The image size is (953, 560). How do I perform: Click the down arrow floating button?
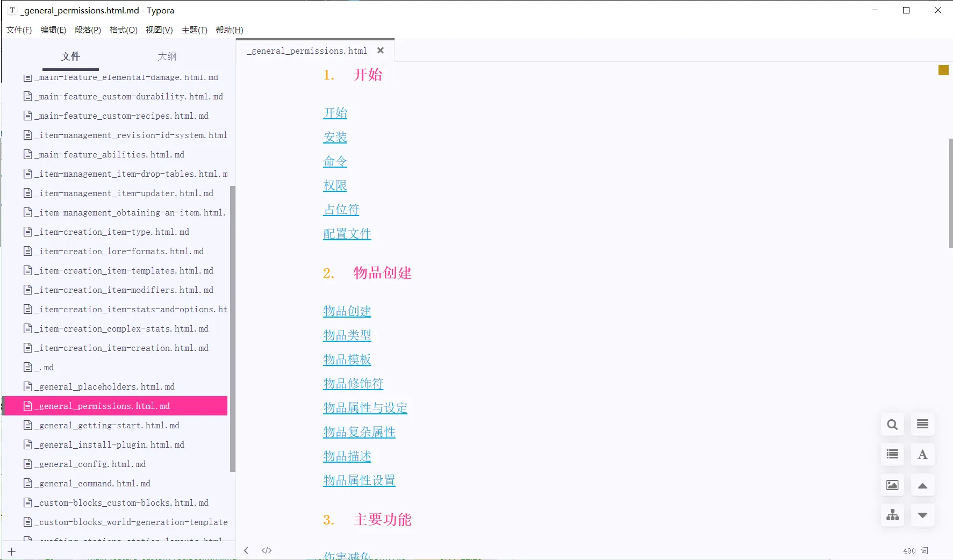[x=922, y=515]
